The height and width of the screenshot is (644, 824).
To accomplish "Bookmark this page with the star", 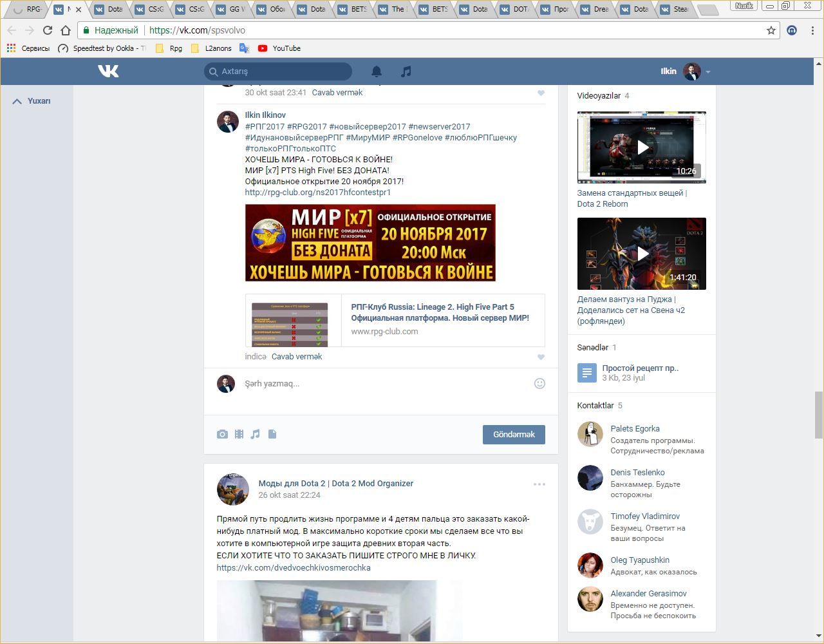I will point(771,30).
